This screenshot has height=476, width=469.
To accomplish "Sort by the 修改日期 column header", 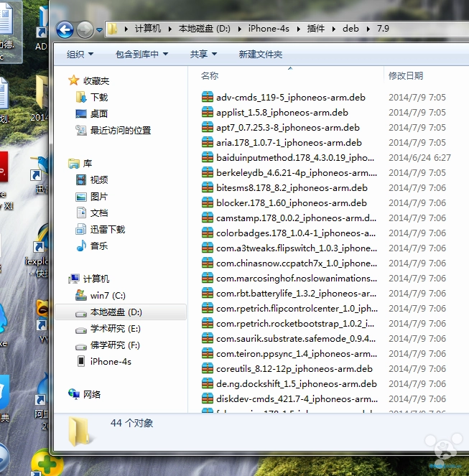I will tap(406, 75).
